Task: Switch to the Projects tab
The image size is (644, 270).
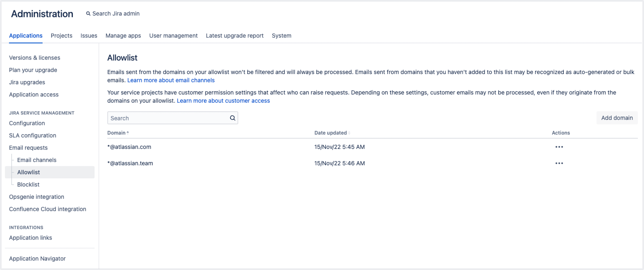Action: [61, 35]
